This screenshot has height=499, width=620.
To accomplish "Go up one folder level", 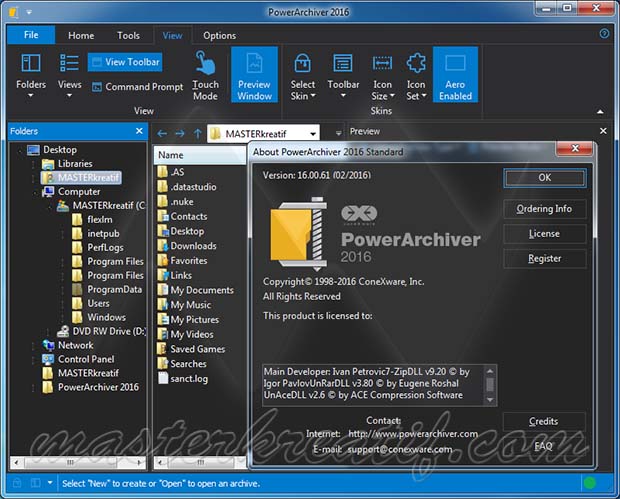I will (x=198, y=134).
